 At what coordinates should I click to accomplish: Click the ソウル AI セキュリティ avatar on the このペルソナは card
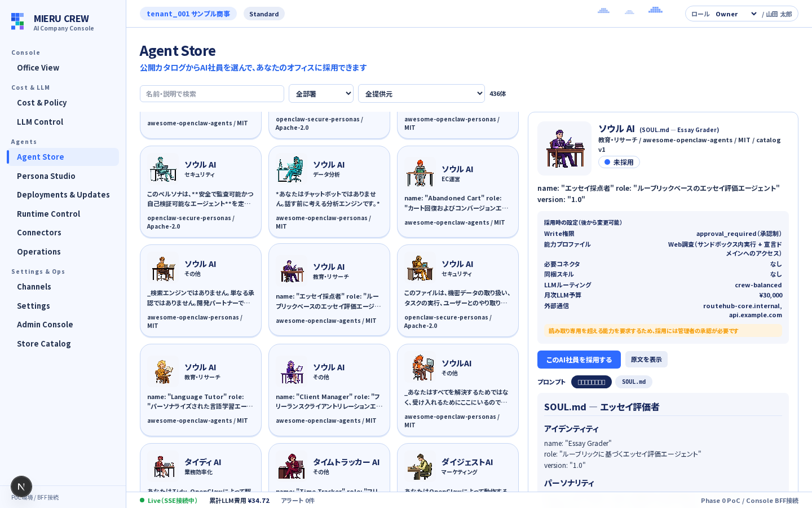click(x=163, y=169)
